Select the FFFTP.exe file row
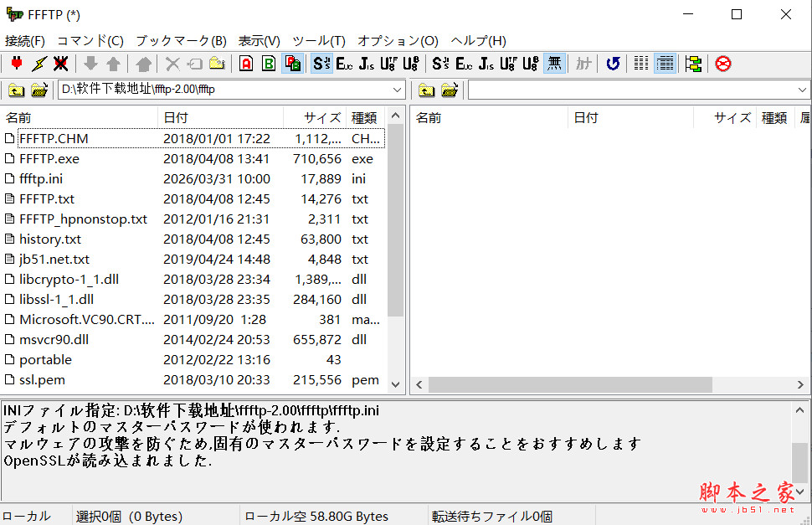 point(193,159)
